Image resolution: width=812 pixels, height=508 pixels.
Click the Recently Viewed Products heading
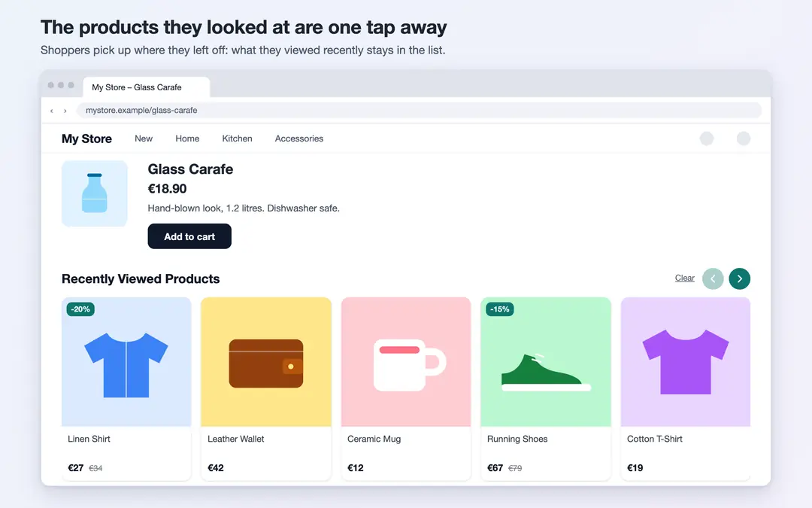[141, 279]
